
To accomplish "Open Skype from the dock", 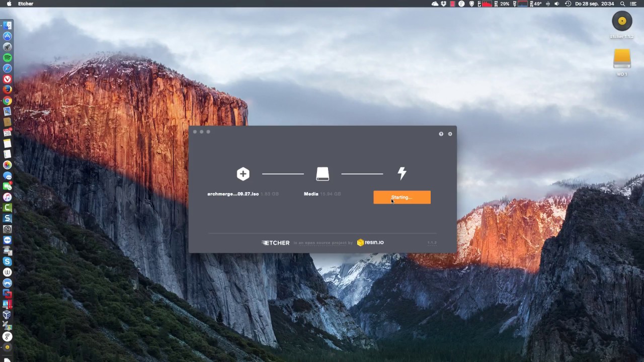I will pyautogui.click(x=7, y=261).
